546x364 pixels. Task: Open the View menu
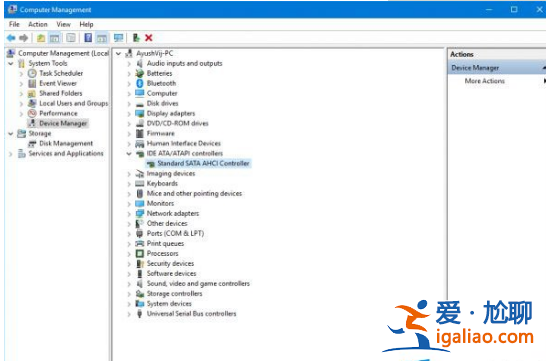pyautogui.click(x=63, y=24)
